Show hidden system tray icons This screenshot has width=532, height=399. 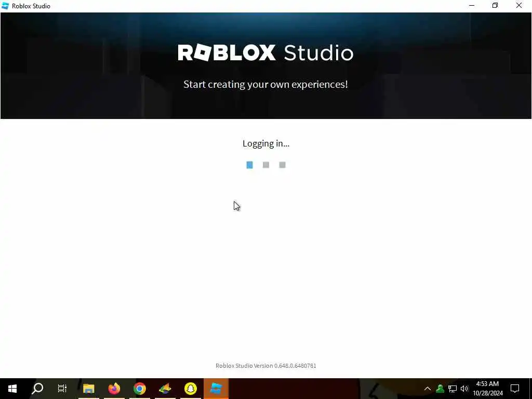428,389
